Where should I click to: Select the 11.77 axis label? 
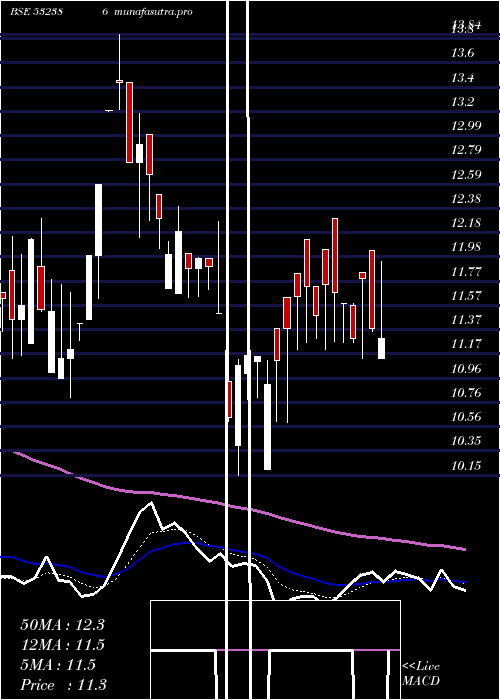[x=466, y=271]
